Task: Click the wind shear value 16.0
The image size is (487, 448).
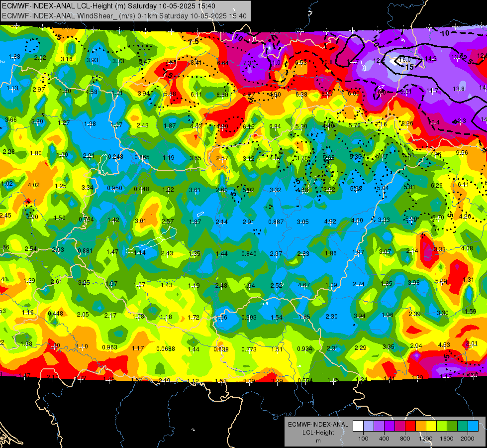Action: tap(405, 59)
